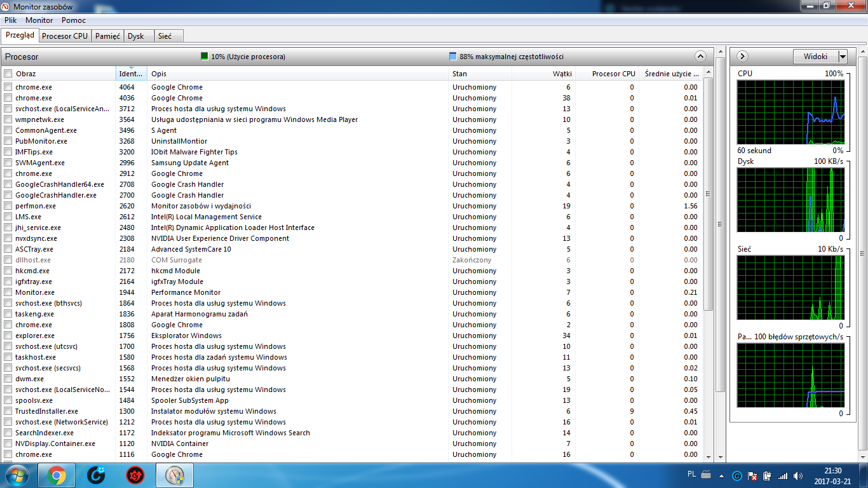The height and width of the screenshot is (488, 868).
Task: Toggle the select-all checkbox in Obraz header
Action: [x=8, y=74]
